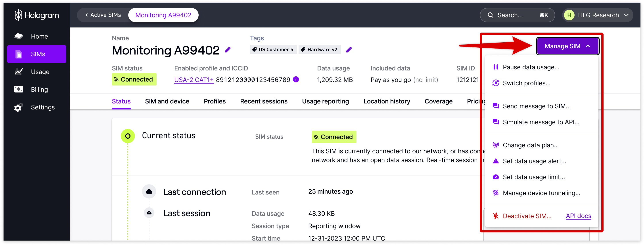
Task: Collapse the Manage SIM dropdown
Action: [x=567, y=46]
